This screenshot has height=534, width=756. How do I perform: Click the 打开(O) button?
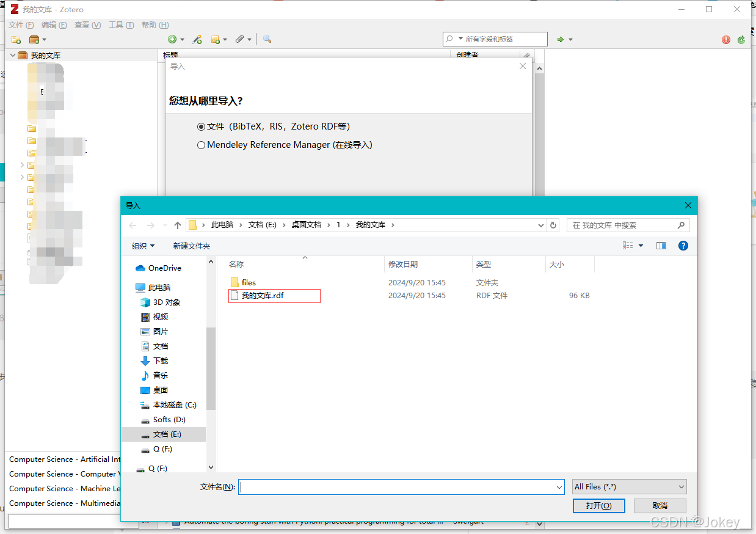(598, 506)
